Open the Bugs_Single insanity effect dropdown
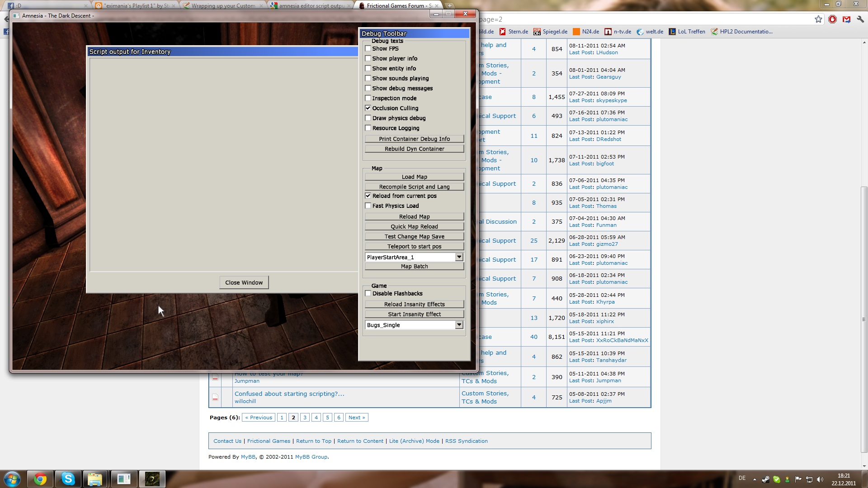The width and height of the screenshot is (868, 488). pos(459,325)
